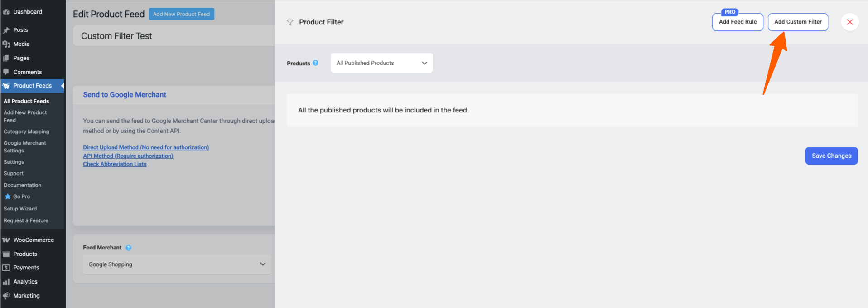
Task: Click the Dashboard gauge icon
Action: click(6, 12)
